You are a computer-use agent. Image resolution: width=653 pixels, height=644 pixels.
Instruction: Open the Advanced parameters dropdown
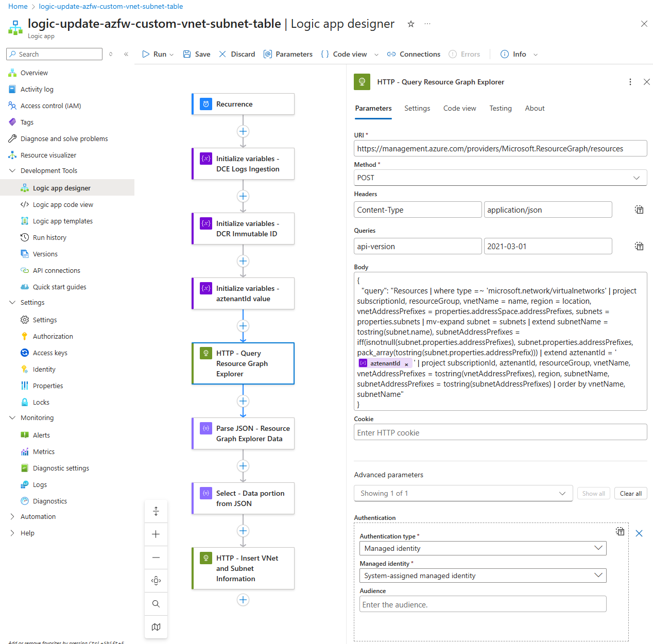(463, 493)
